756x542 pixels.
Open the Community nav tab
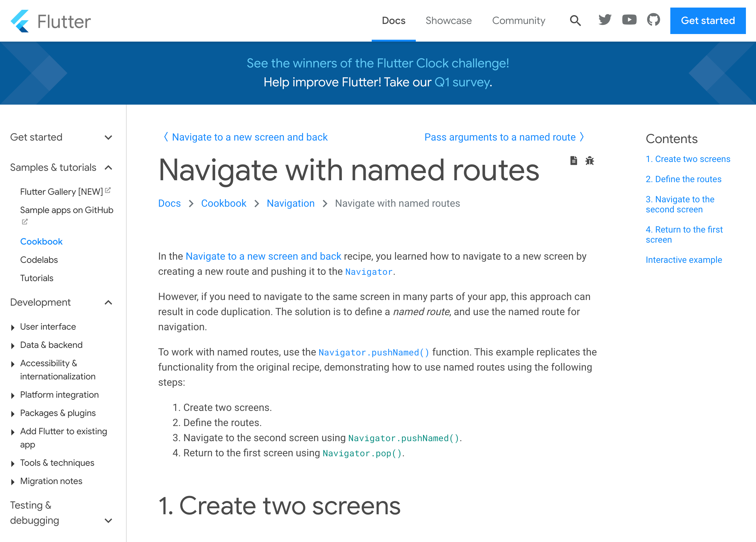[x=518, y=21]
